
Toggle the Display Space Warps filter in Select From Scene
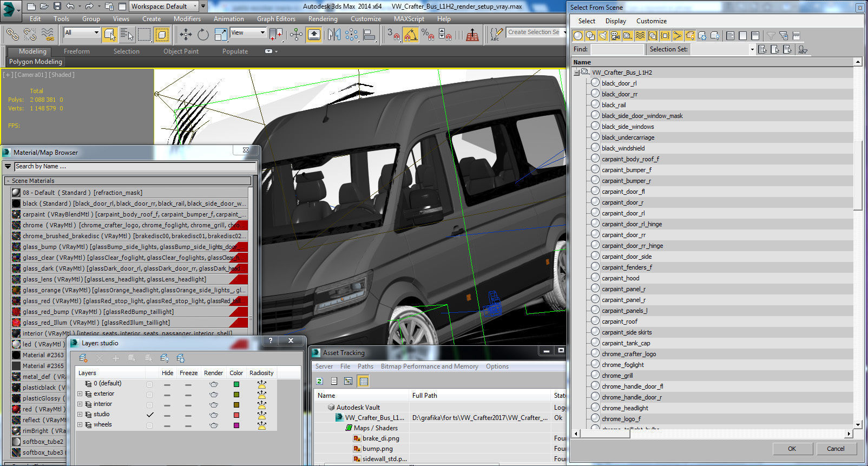pyautogui.click(x=640, y=36)
